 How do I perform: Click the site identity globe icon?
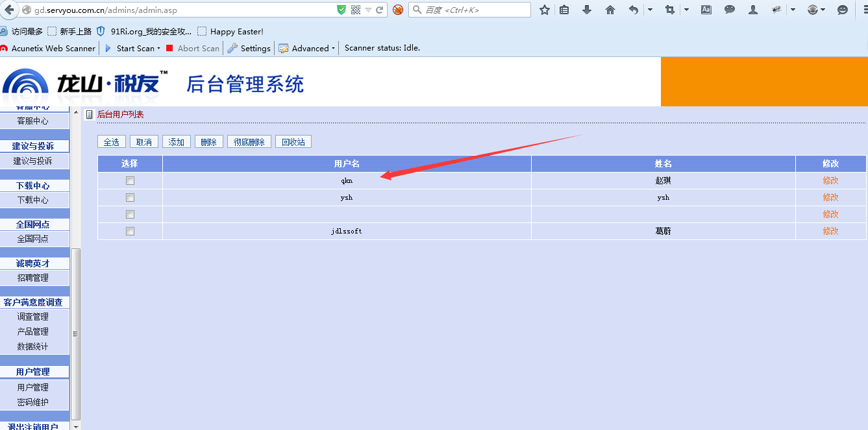(27, 10)
